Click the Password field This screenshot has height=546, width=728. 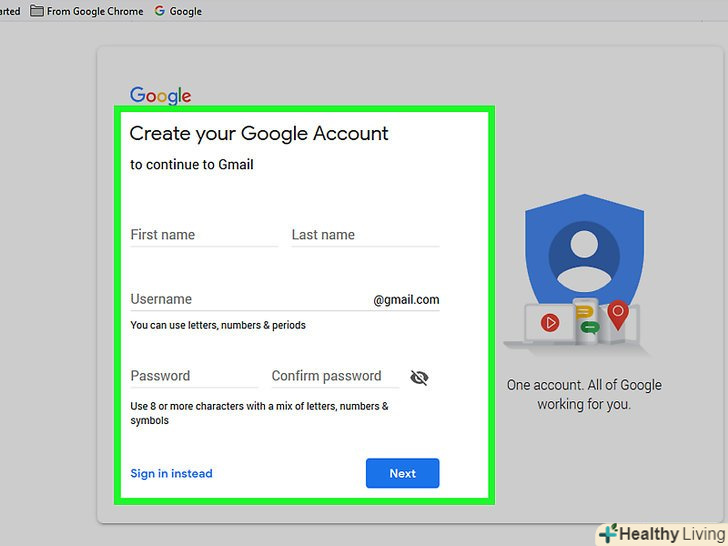(x=194, y=376)
